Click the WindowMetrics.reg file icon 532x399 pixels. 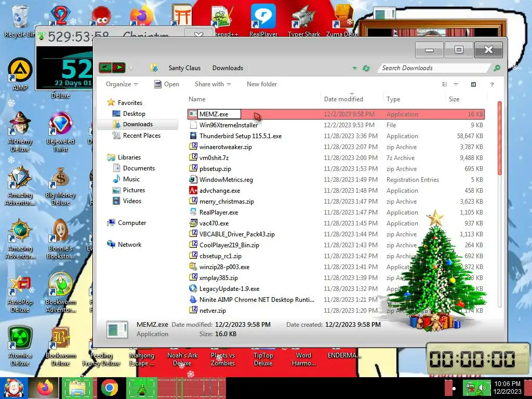[x=193, y=179]
